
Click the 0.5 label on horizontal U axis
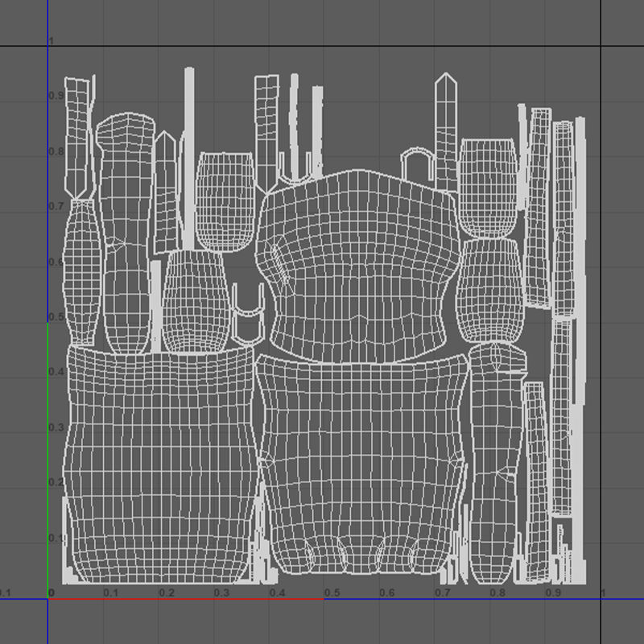[x=332, y=593]
